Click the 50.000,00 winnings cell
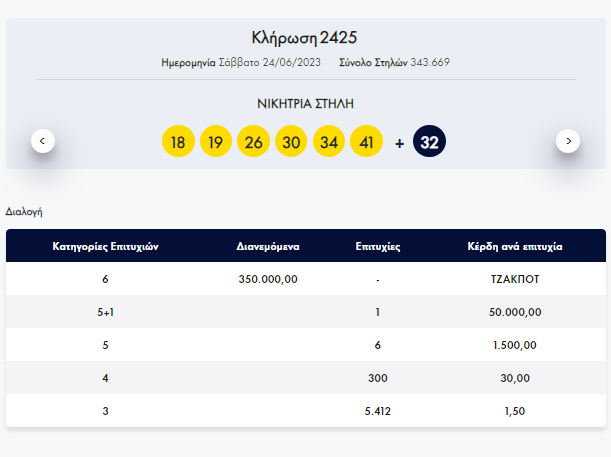The height and width of the screenshot is (457, 611). click(x=515, y=312)
